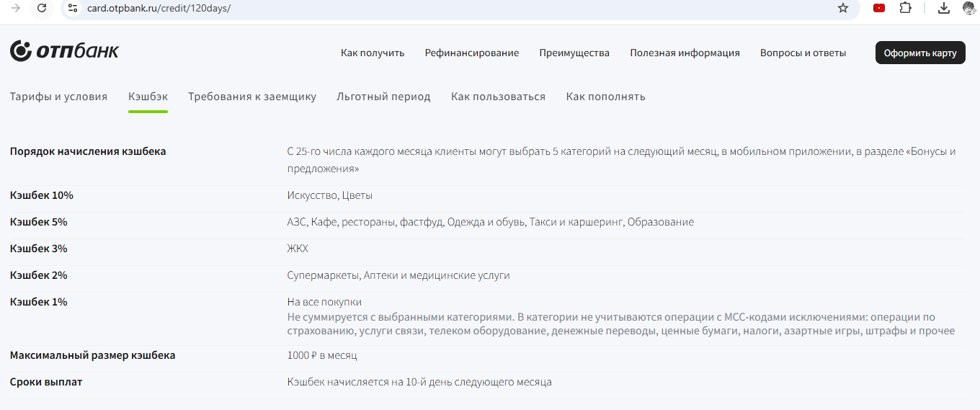The height and width of the screenshot is (410, 980).
Task: Switch to the Требования к заемщику tab
Action: click(x=252, y=97)
